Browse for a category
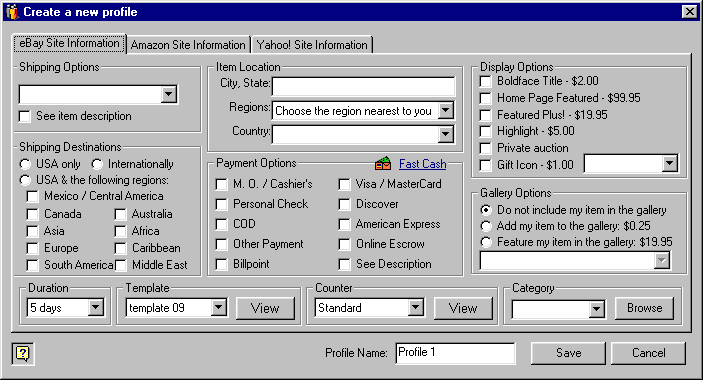Screen dimensions: 703x380 [x=644, y=308]
